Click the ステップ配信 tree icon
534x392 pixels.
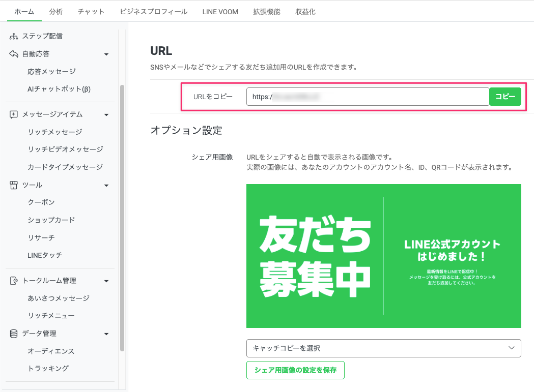(x=14, y=36)
